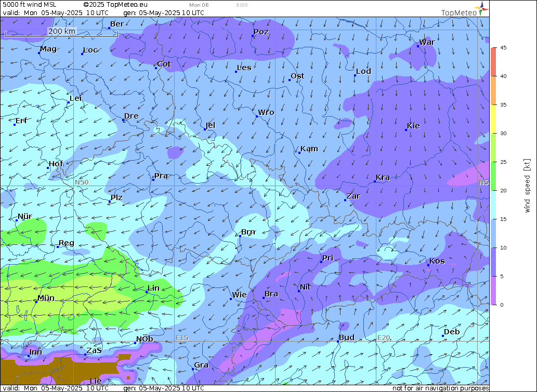Screen dimensions: 537x392
Task: Select the Mag city label
Action: pyautogui.click(x=48, y=49)
